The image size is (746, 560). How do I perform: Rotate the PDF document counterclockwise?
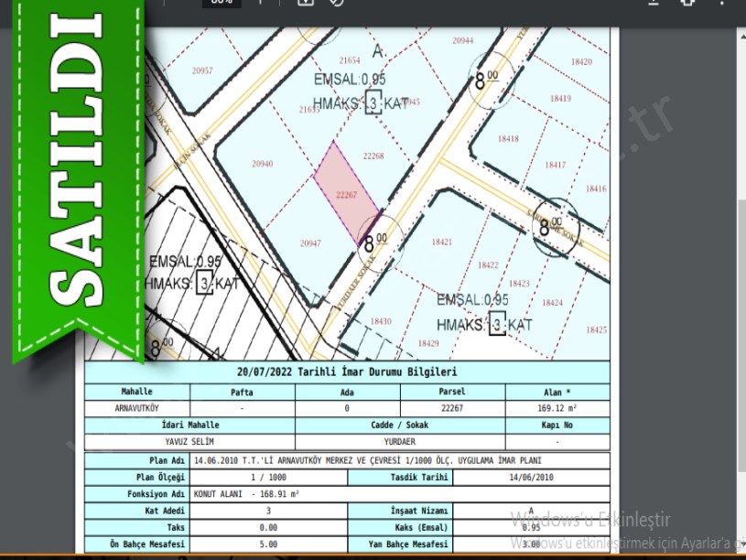click(x=337, y=3)
